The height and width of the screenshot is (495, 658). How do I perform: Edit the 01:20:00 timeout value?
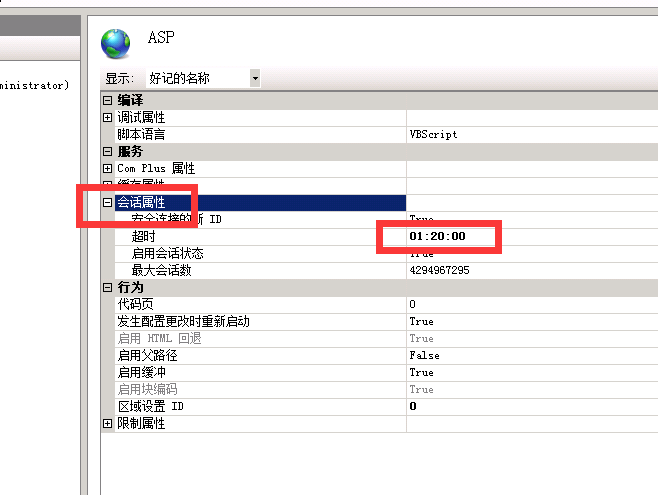[438, 236]
